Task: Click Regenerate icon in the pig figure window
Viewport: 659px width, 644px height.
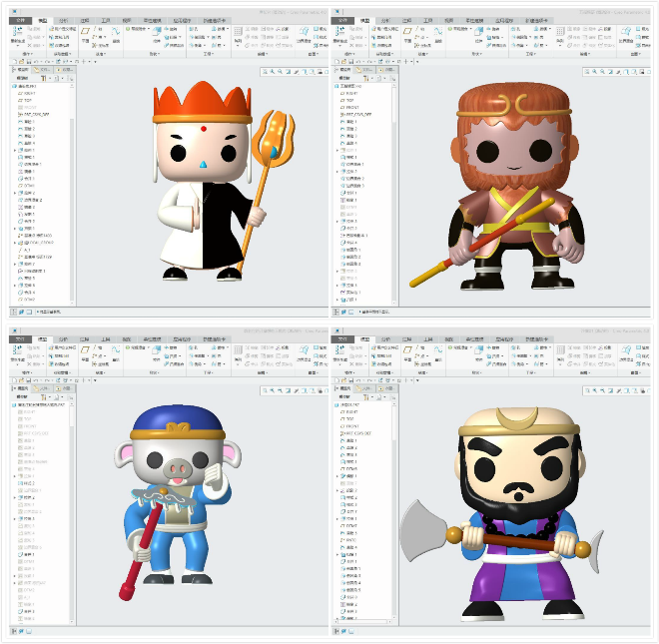Action: click(17, 349)
